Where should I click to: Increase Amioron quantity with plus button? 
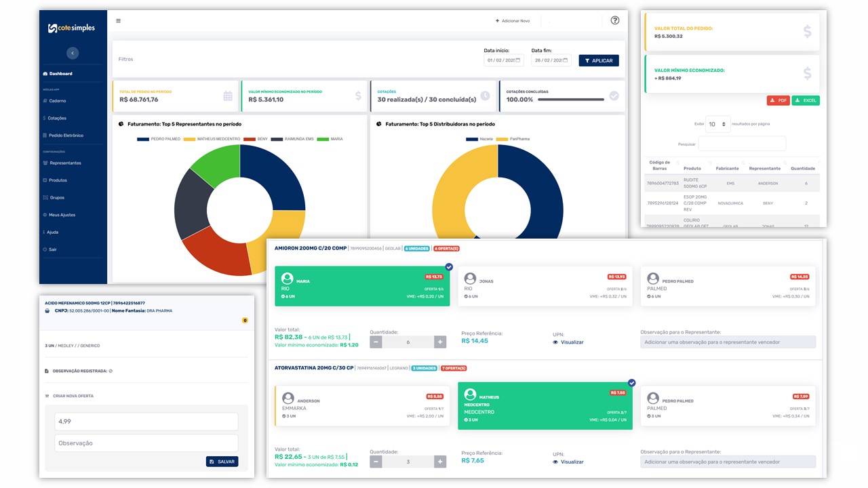[439, 342]
